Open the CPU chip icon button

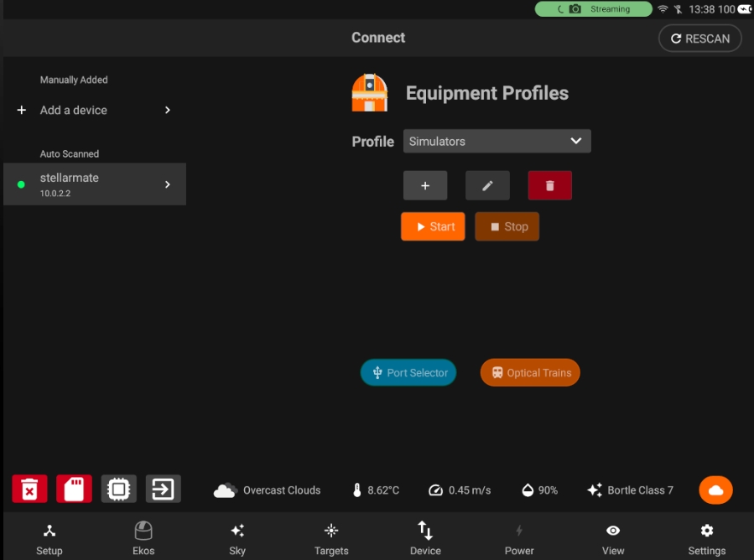[x=119, y=489]
